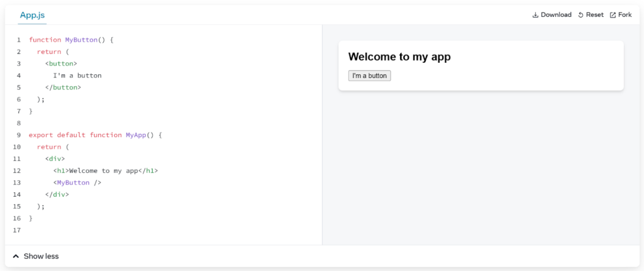Click line number 8 in the gutter
This screenshot has width=644, height=271.
pyautogui.click(x=19, y=123)
